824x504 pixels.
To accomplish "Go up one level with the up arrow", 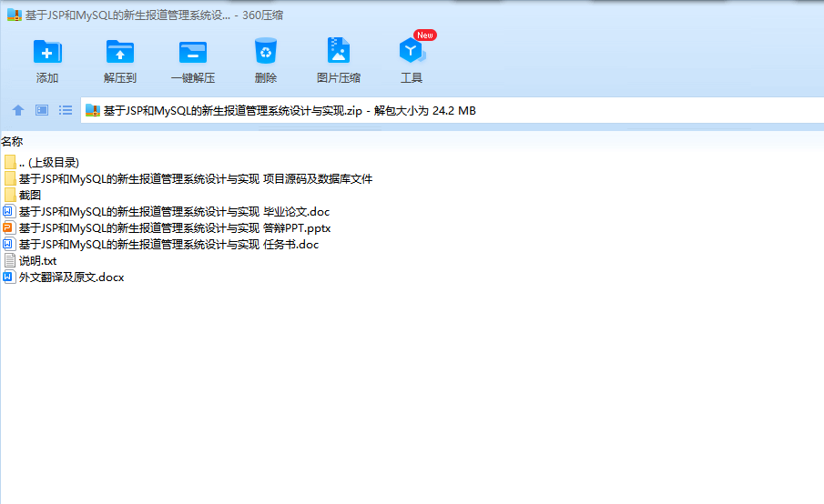I will (18, 110).
